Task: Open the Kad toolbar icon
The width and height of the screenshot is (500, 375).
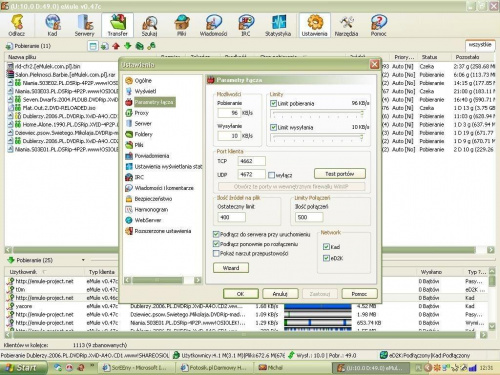Action: coord(52,25)
